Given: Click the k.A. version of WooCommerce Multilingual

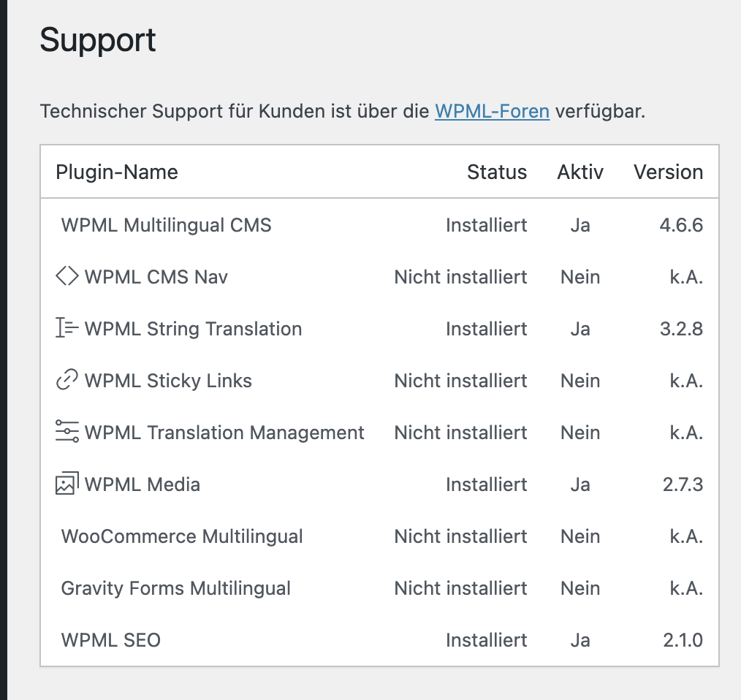Looking at the screenshot, I should pyautogui.click(x=686, y=537).
